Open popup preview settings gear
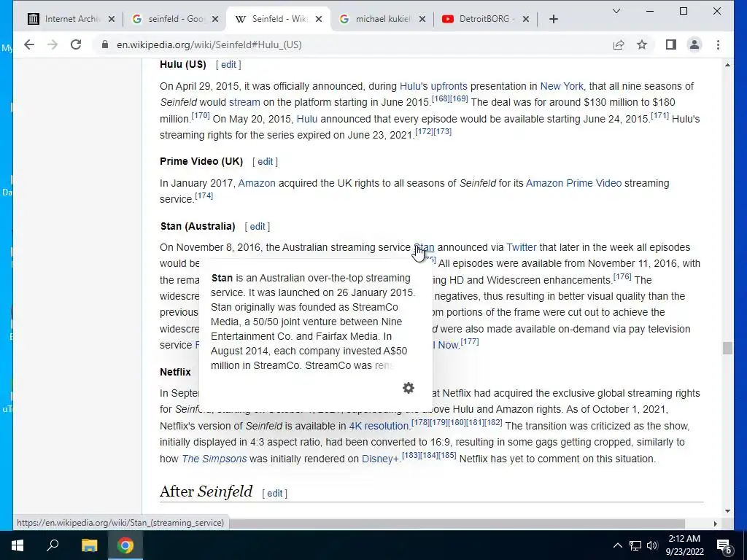The width and height of the screenshot is (747, 560). 409,388
